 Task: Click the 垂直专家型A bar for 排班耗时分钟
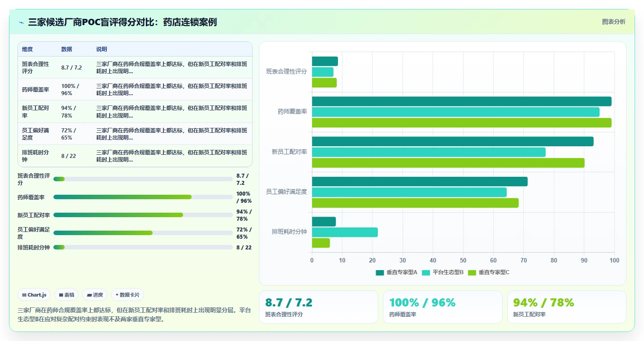click(324, 222)
